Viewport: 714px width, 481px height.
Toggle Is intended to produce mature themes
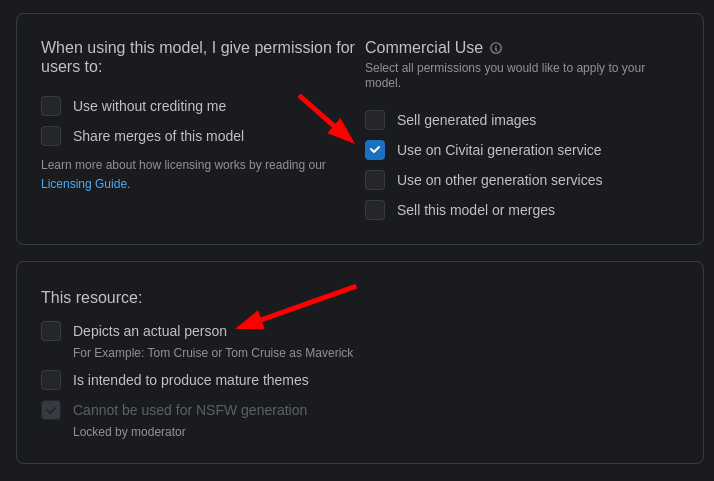pyautogui.click(x=51, y=380)
